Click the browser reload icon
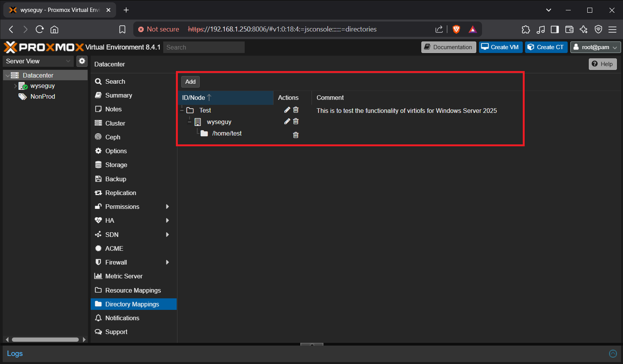The height and width of the screenshot is (364, 623). coord(40,29)
